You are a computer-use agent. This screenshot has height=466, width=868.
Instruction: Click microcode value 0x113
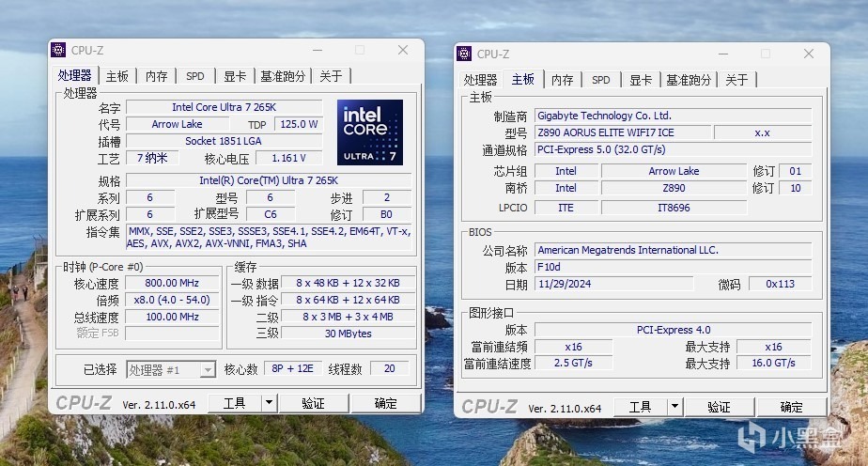pos(781,284)
